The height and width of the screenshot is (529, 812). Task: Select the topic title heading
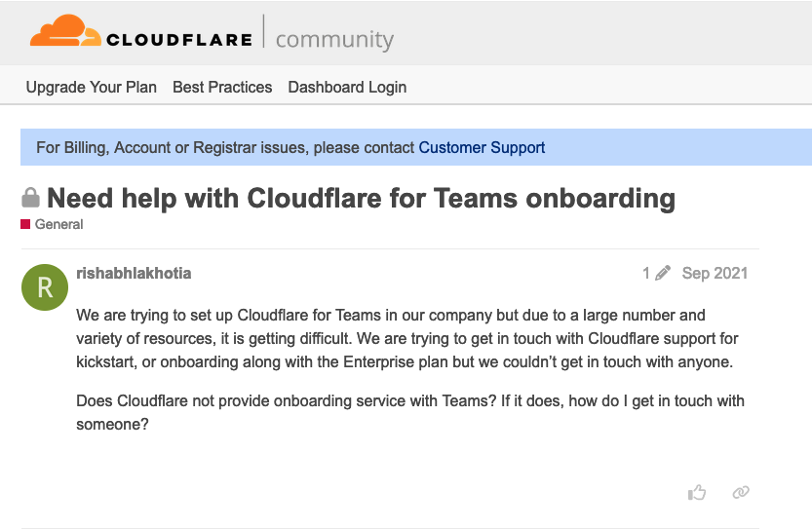click(x=361, y=198)
